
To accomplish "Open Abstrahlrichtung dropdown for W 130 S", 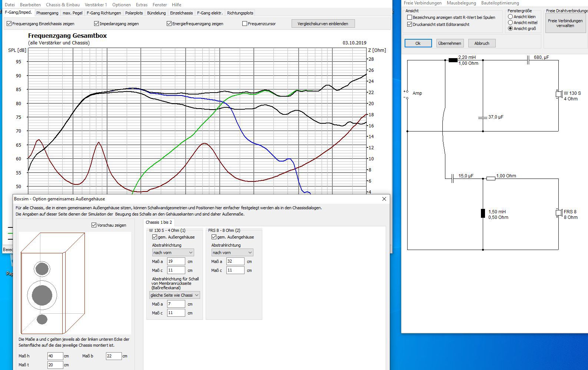I will [x=173, y=253].
